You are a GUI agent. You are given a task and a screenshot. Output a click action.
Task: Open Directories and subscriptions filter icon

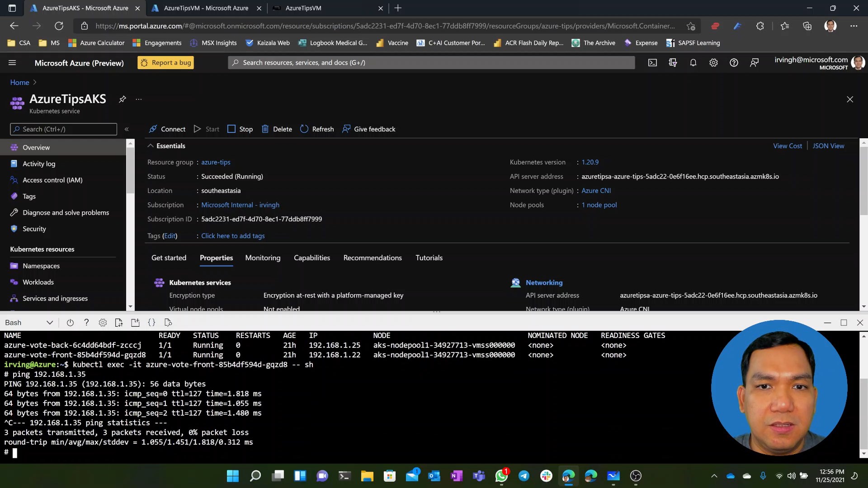(673, 63)
